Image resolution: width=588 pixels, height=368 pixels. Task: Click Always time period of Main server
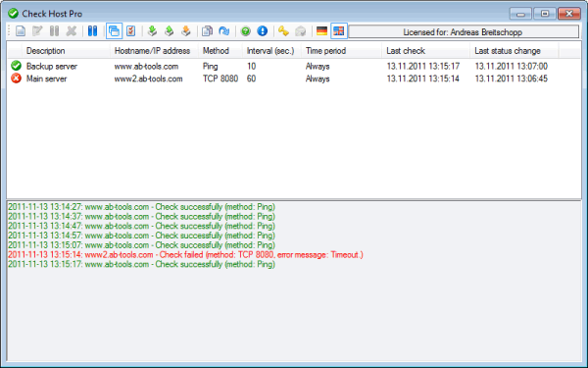(x=318, y=79)
